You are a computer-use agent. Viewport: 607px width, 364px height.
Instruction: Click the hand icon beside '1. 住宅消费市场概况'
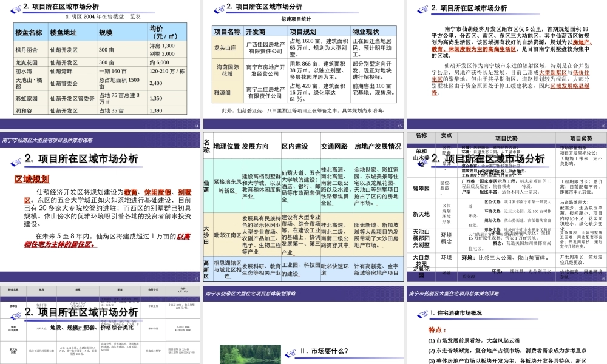pyautogui.click(x=422, y=314)
